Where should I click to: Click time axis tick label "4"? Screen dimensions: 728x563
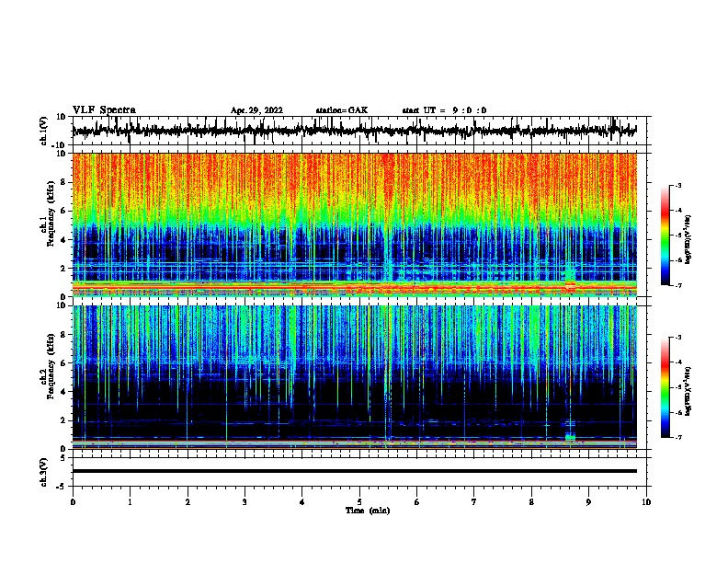302,502
